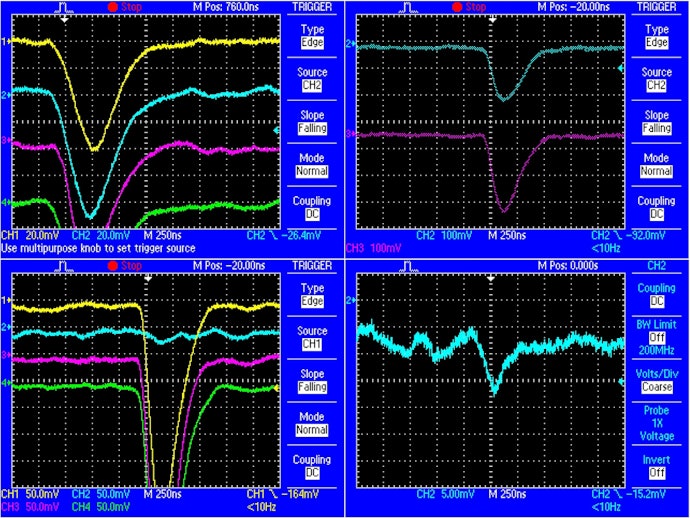Toggle BW Limit Off setting
690x518 pixels.
click(656, 338)
